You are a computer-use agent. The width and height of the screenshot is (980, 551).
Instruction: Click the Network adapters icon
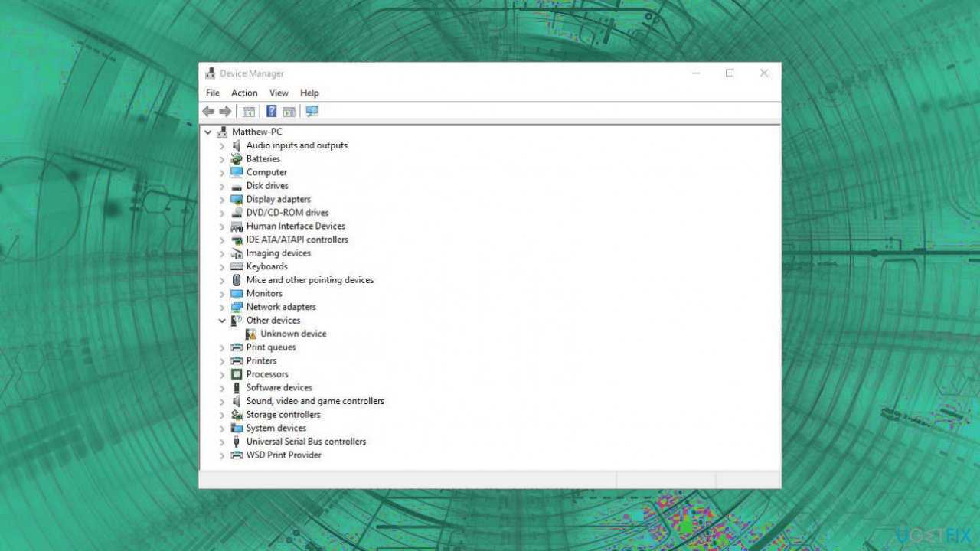point(237,307)
